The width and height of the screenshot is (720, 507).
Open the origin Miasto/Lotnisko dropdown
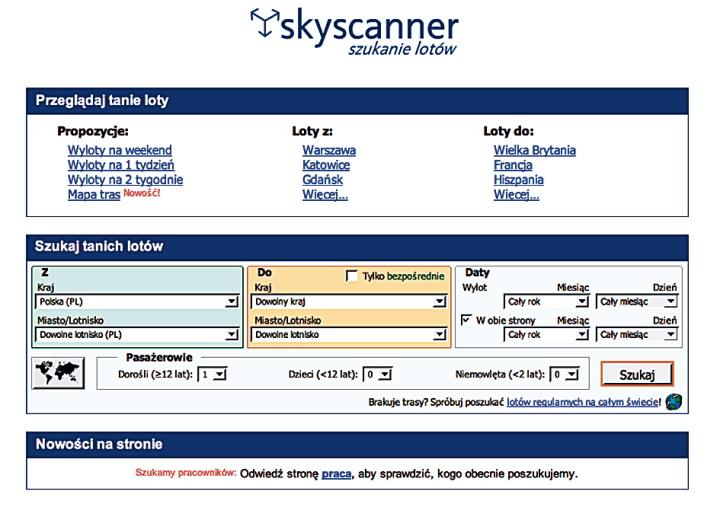coord(136,335)
